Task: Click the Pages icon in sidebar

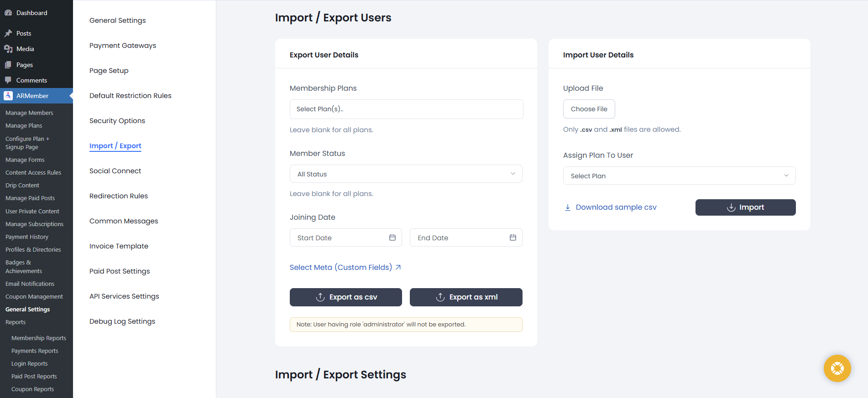Action: [8, 65]
